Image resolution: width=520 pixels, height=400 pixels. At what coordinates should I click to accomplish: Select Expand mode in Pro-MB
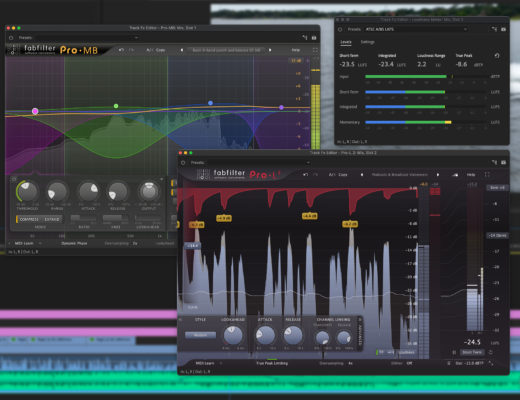[52, 219]
